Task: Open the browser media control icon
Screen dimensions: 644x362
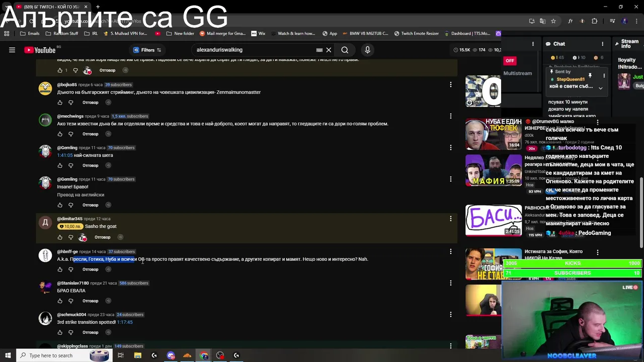Action: tap(612, 21)
